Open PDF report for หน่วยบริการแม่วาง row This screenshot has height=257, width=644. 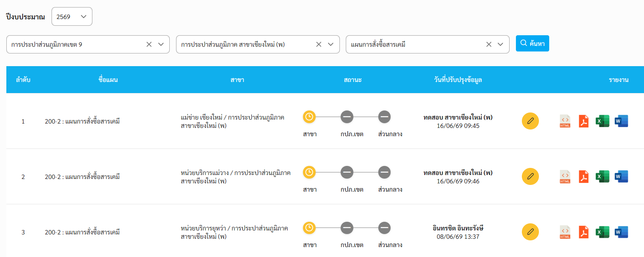pyautogui.click(x=584, y=177)
